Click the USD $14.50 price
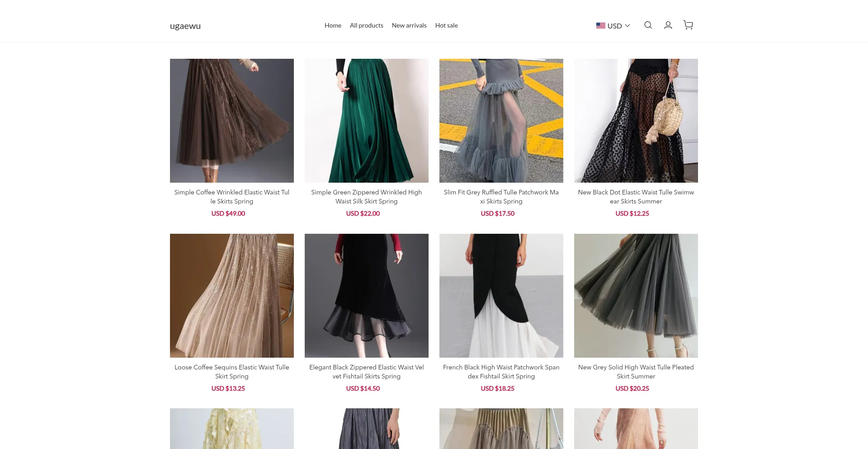Image resolution: width=868 pixels, height=449 pixels. 363,388
